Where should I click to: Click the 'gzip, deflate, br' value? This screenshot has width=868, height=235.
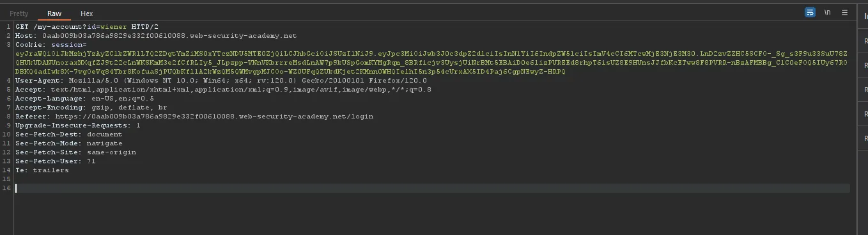pyautogui.click(x=128, y=108)
